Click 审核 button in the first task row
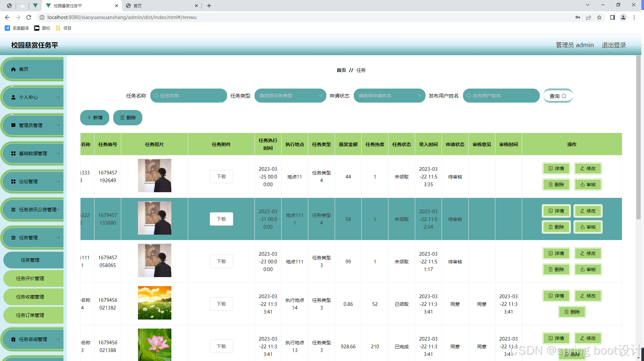 (588, 185)
